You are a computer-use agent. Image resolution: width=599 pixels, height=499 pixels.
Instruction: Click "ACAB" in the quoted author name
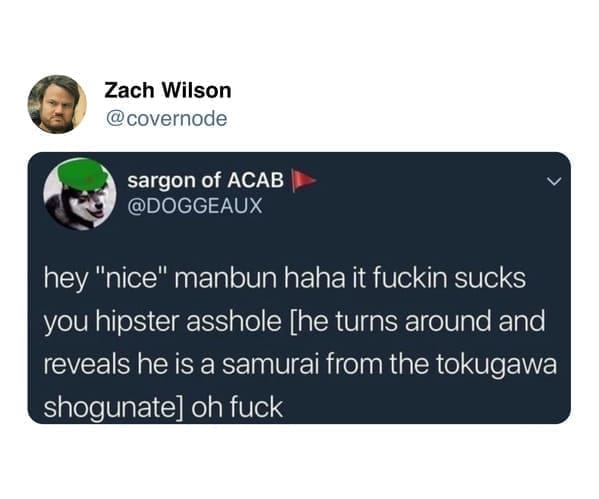[256, 180]
